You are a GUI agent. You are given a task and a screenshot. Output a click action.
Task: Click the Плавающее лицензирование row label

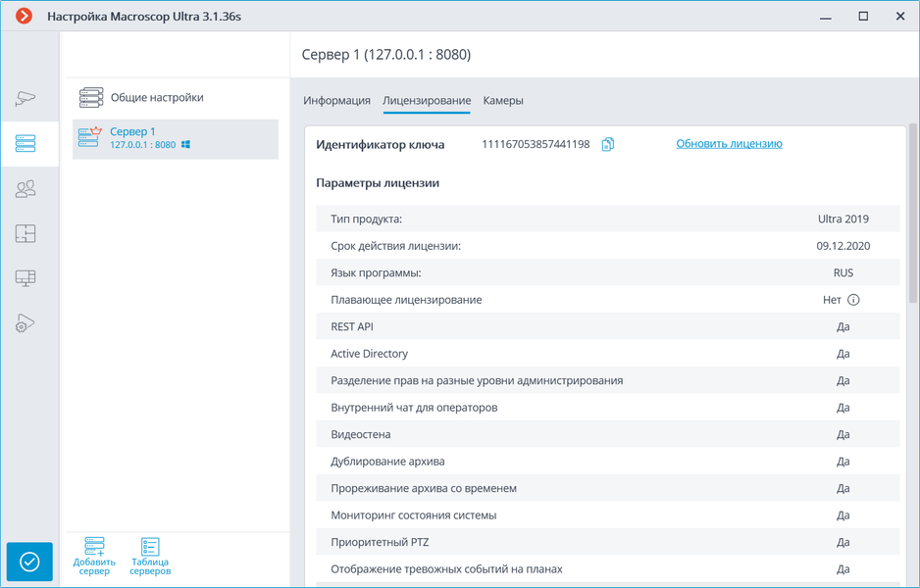pos(406,300)
